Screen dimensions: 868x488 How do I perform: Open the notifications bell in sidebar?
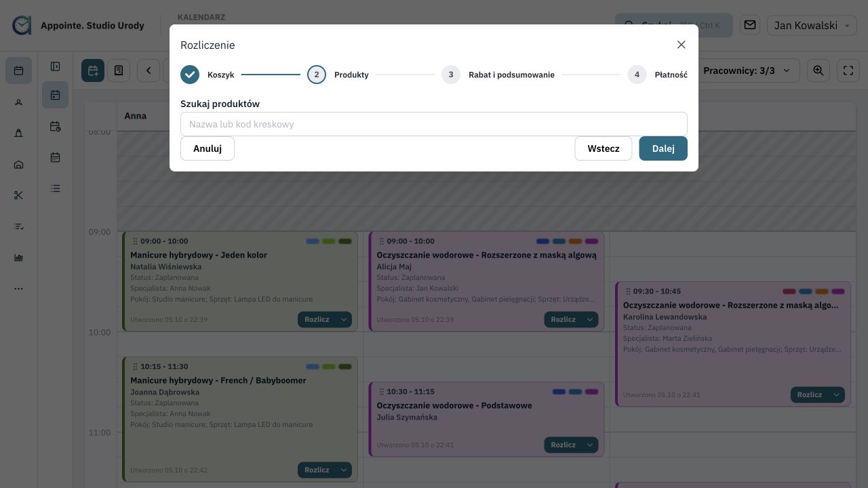pos(18,133)
